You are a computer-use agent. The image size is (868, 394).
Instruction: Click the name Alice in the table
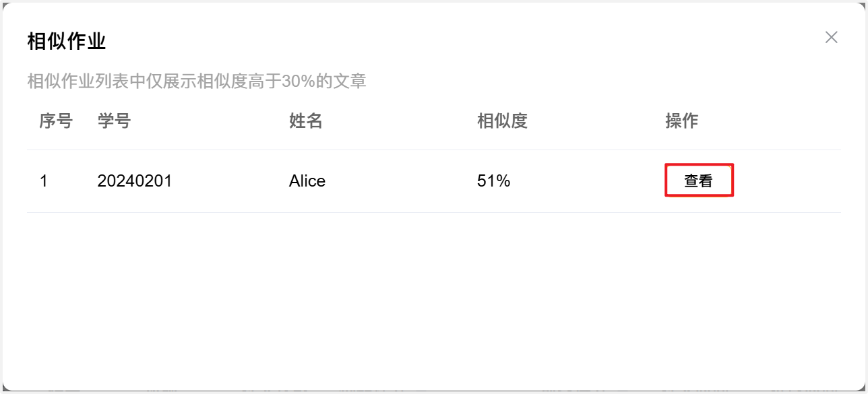307,181
